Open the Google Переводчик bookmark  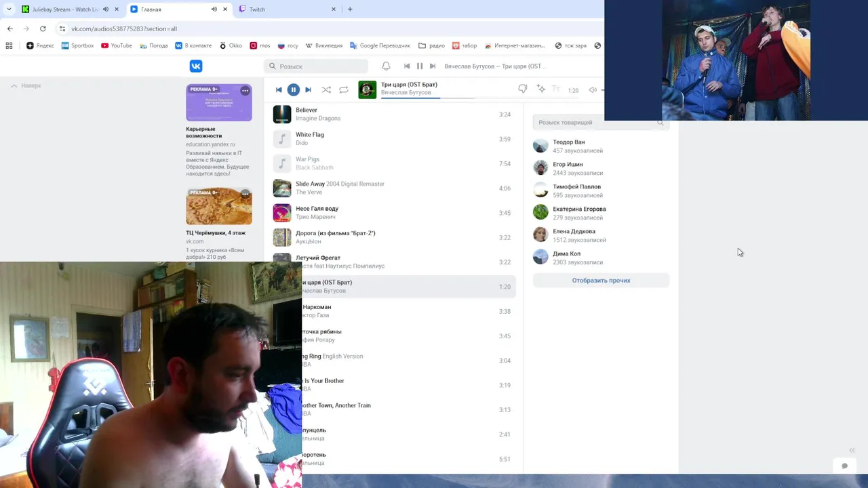[380, 45]
